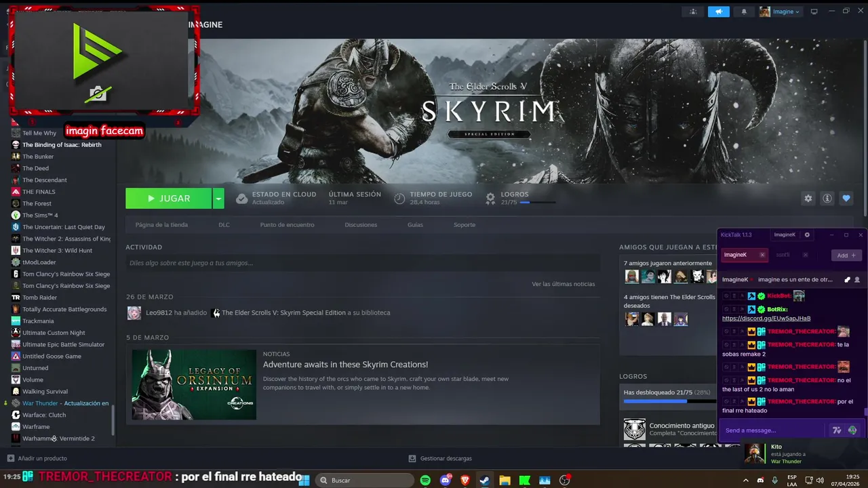868x488 pixels.
Task: Open 'The Elder Scrolls V: Skyrim Special Edition' activity link
Action: pyautogui.click(x=283, y=312)
